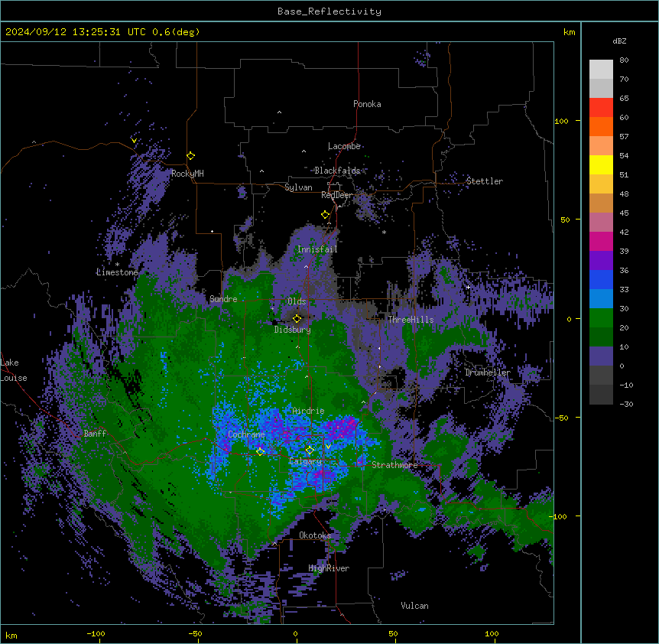Click the Didsbury label

(293, 330)
